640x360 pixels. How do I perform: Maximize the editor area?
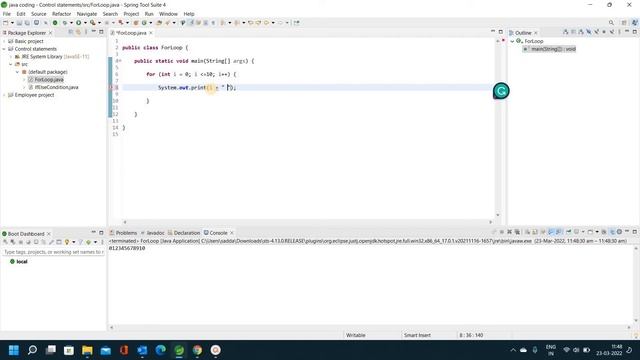pyautogui.click(x=501, y=32)
